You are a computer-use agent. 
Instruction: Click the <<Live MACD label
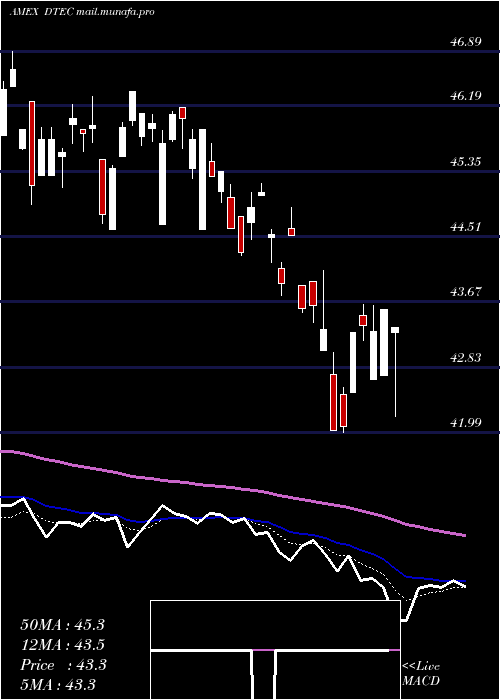[x=421, y=673]
